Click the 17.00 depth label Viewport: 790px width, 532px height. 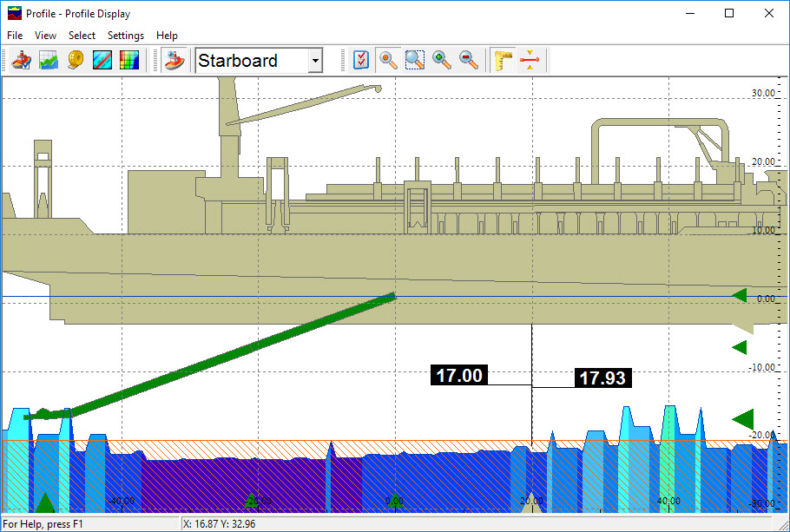click(459, 376)
